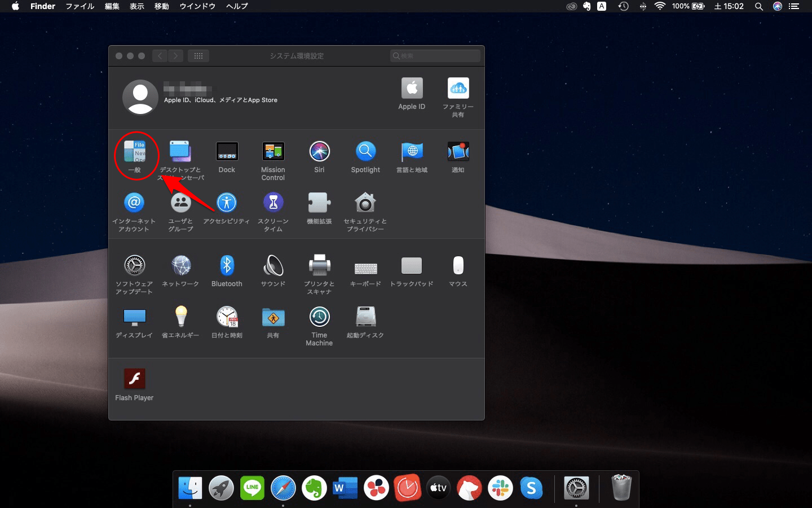Open マウス preferences
Viewport: 812px width, 508px height.
(458, 265)
